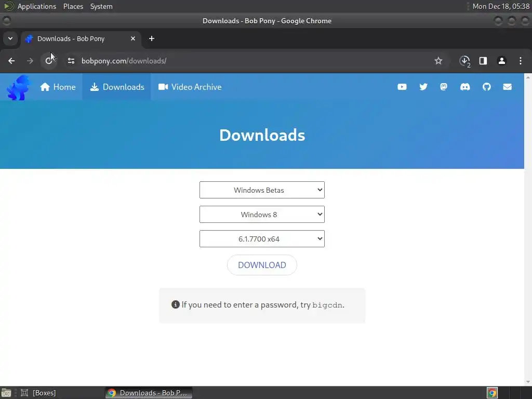Open the email envelope icon
This screenshot has width=532, height=399.
[x=507, y=87]
